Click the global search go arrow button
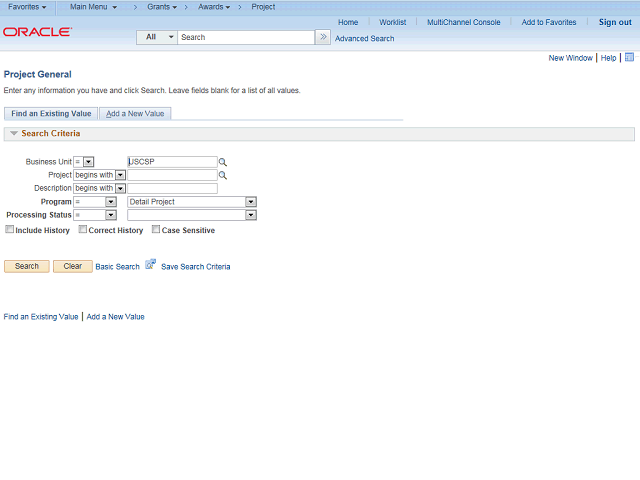 coord(323,37)
